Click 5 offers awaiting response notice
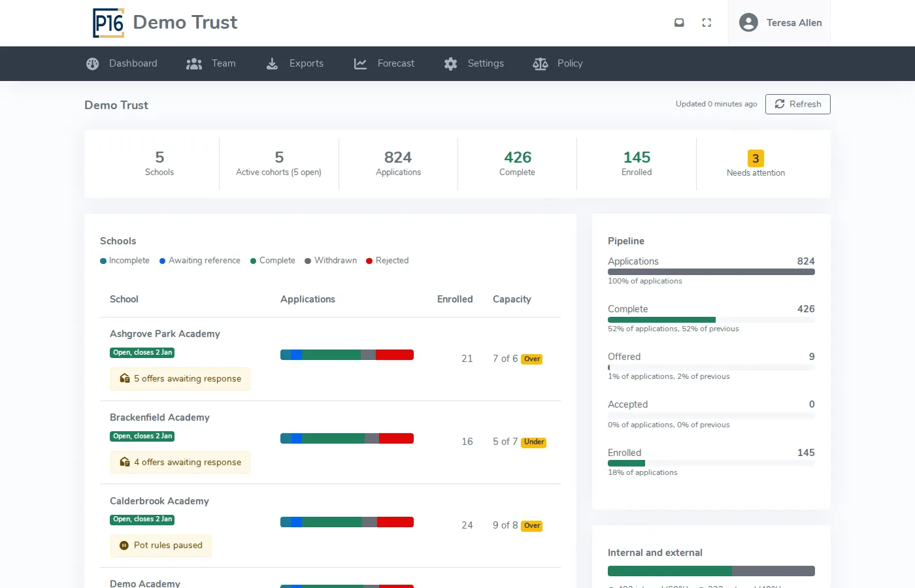 [x=180, y=378]
